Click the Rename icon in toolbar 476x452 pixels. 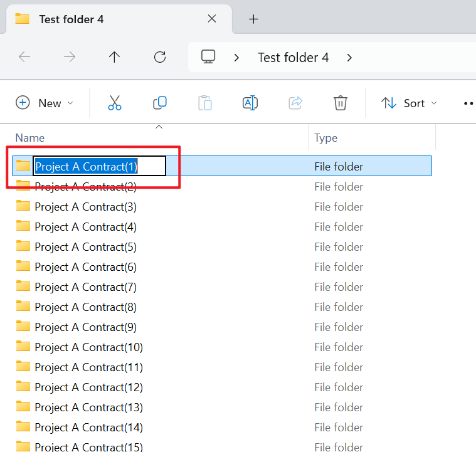(250, 103)
